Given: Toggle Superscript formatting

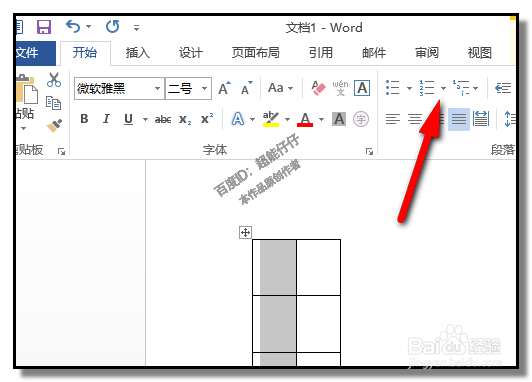Looking at the screenshot, I should click(207, 119).
